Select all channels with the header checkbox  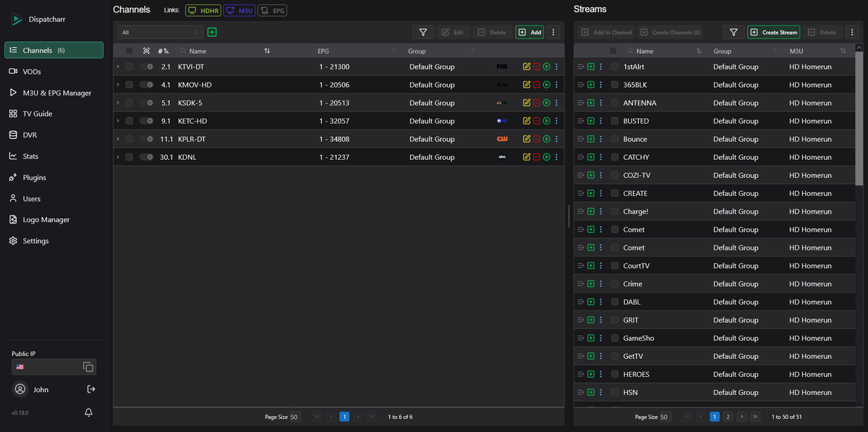pos(129,51)
